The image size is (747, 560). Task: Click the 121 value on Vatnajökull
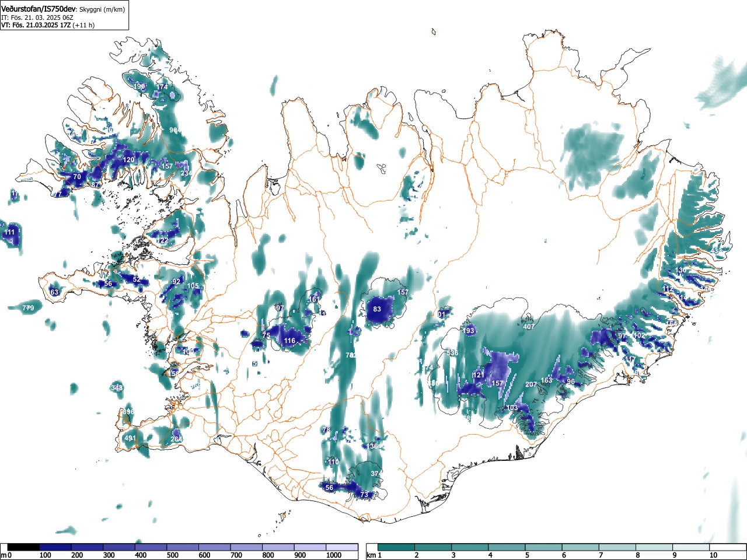479,375
